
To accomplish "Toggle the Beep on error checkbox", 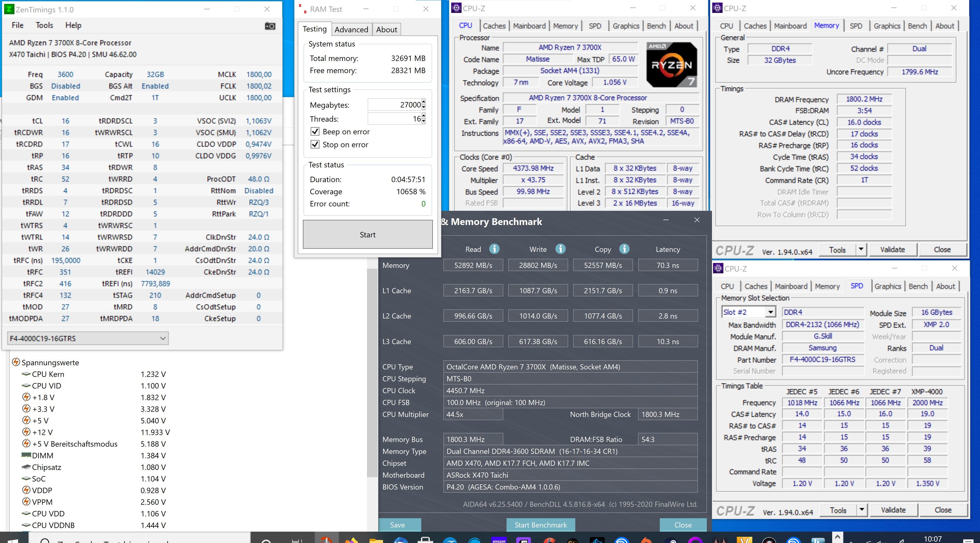I will coord(315,131).
